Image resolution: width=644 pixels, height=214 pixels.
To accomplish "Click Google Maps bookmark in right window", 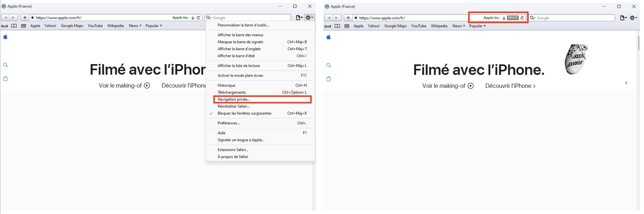I will pos(395,26).
